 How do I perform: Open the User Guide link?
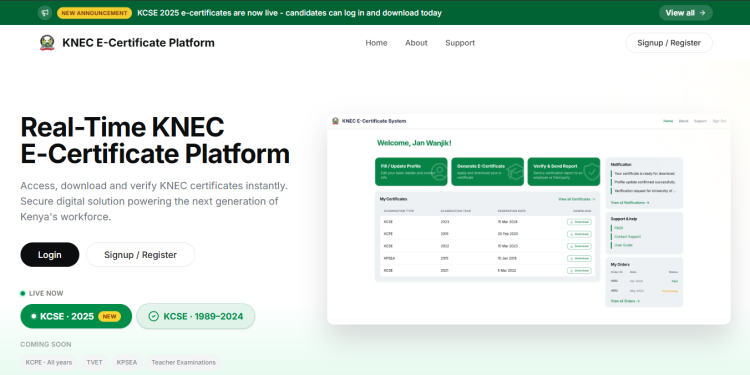pos(623,245)
